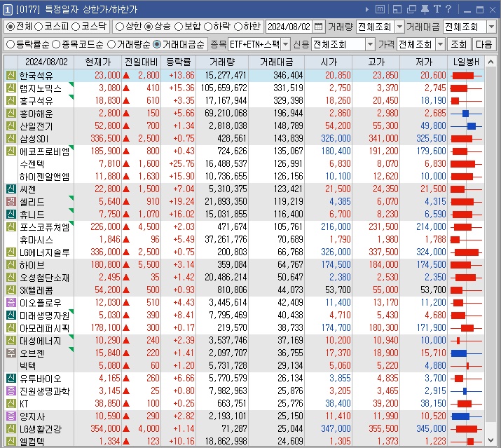Click the candle chart icon for 양지사

click(466, 416)
